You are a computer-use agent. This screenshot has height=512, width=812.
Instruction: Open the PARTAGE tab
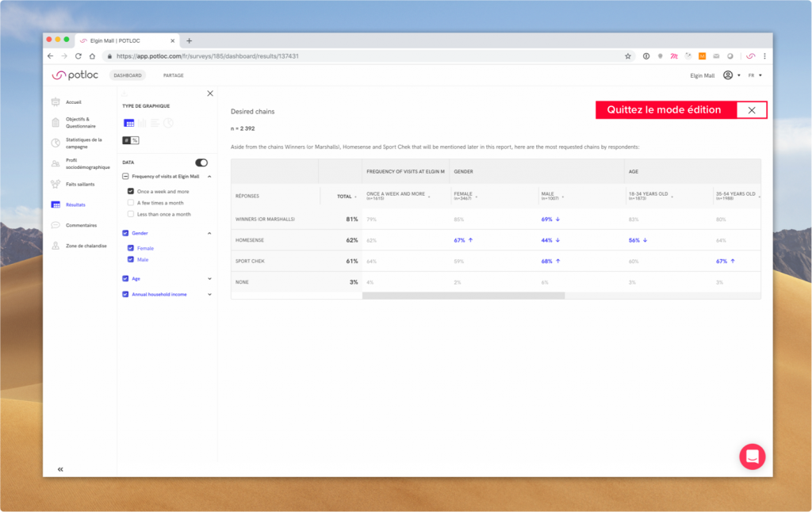[x=174, y=75]
